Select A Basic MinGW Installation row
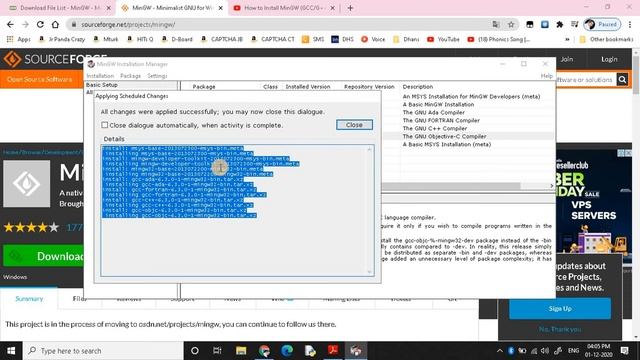 [438, 104]
